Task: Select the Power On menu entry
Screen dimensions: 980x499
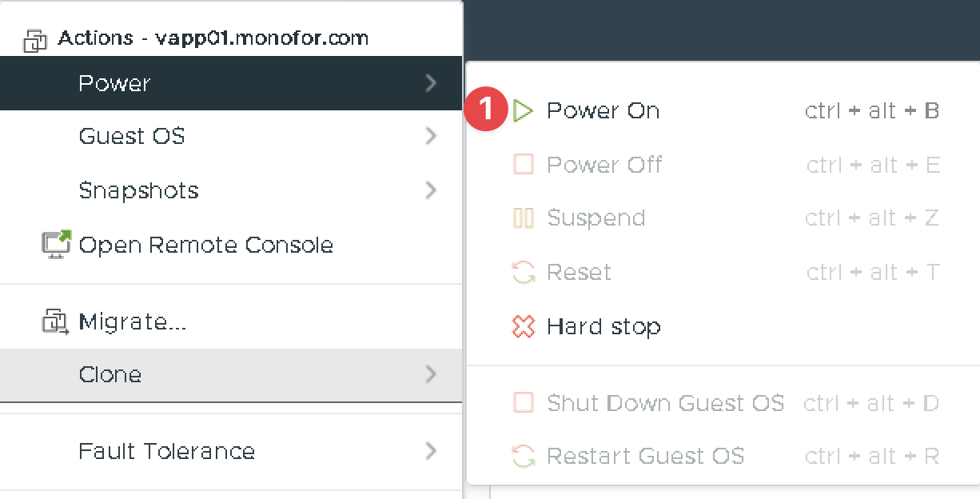Action: pyautogui.click(x=603, y=110)
